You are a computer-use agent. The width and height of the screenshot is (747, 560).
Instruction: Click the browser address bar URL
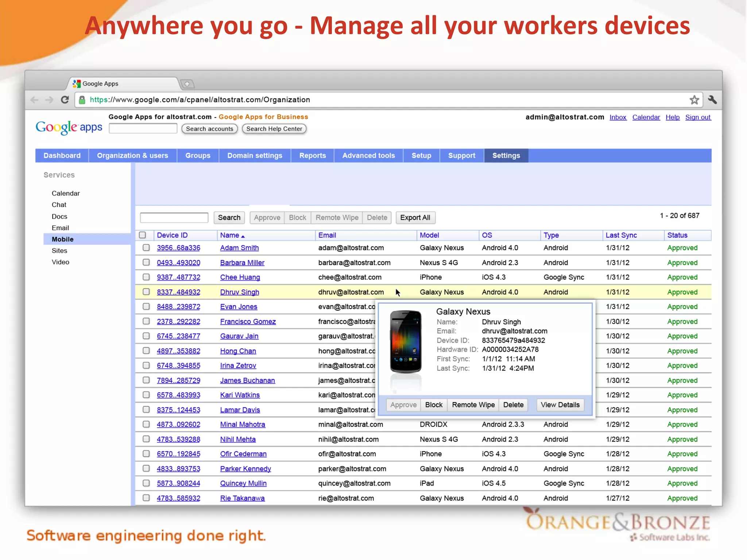(x=200, y=100)
